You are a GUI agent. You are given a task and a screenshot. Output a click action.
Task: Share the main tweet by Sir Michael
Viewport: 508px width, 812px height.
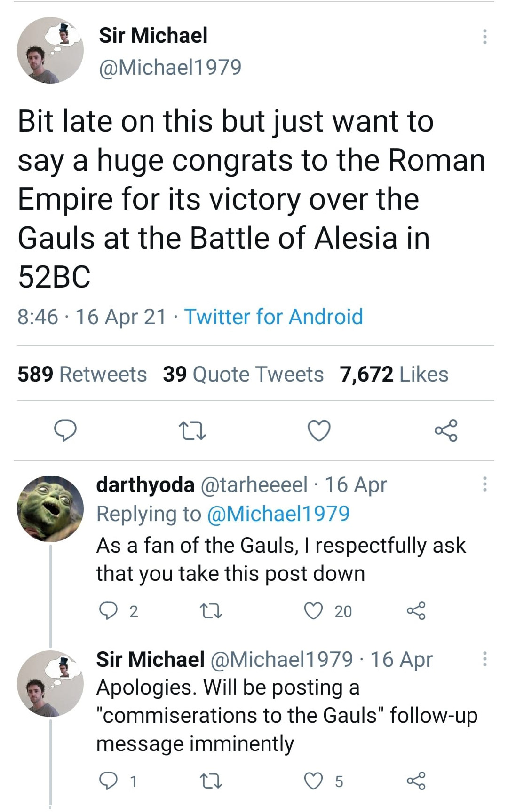(x=445, y=430)
